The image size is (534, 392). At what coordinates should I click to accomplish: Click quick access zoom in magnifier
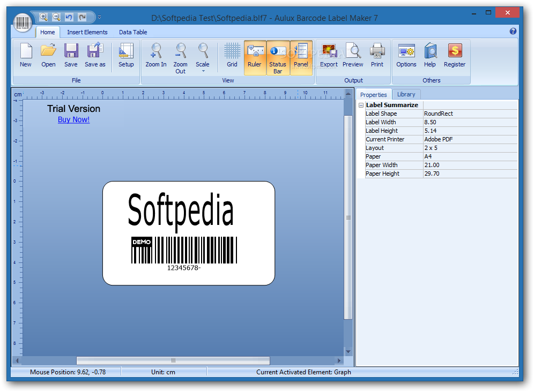tap(43, 17)
